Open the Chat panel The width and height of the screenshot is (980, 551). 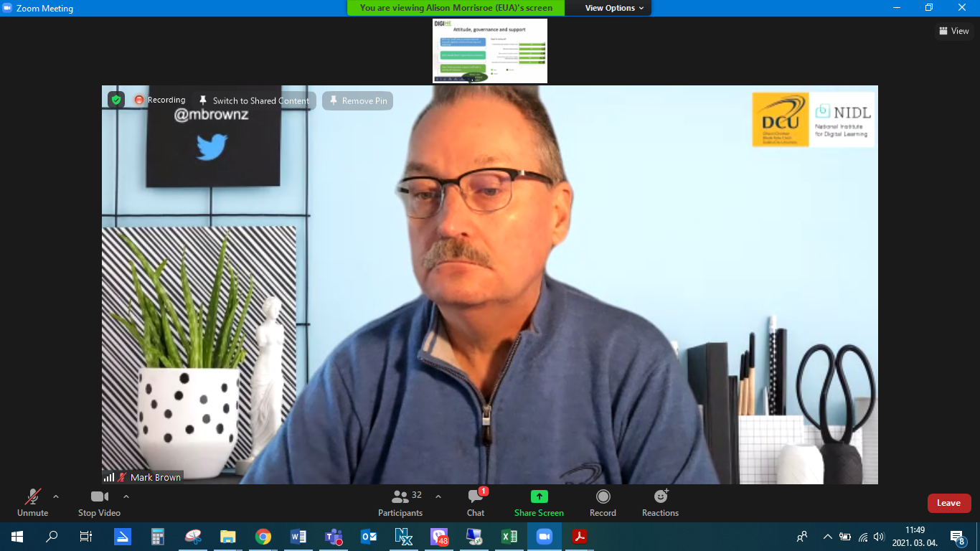[476, 501]
